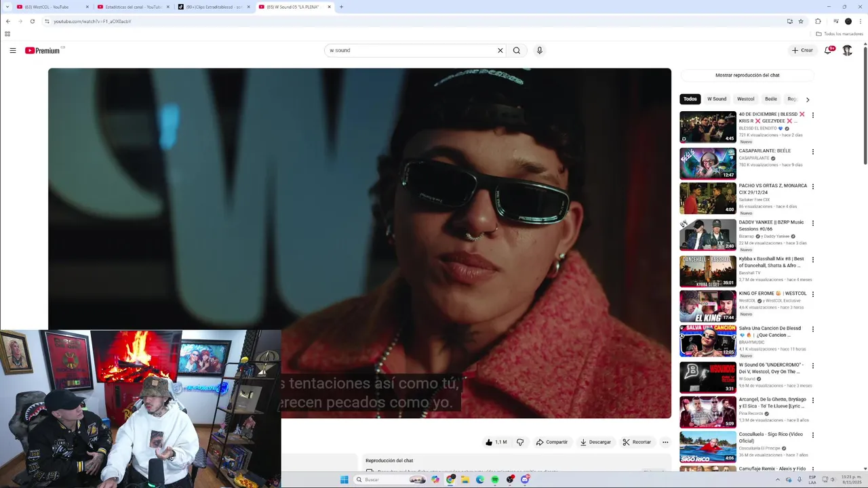Reload the page in browser
This screenshot has height=488, width=868.
click(32, 21)
